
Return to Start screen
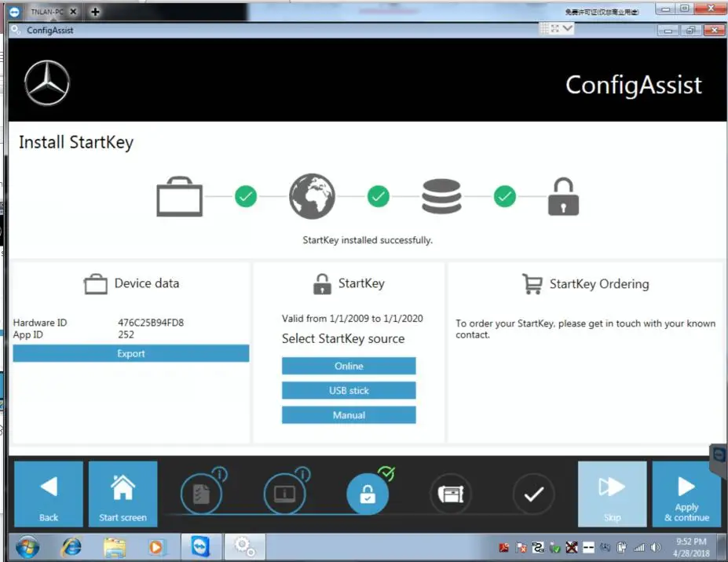[x=123, y=494]
